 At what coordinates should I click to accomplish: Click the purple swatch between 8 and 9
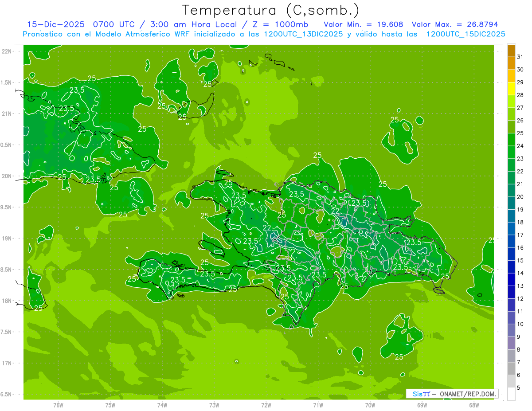pyautogui.click(x=511, y=343)
